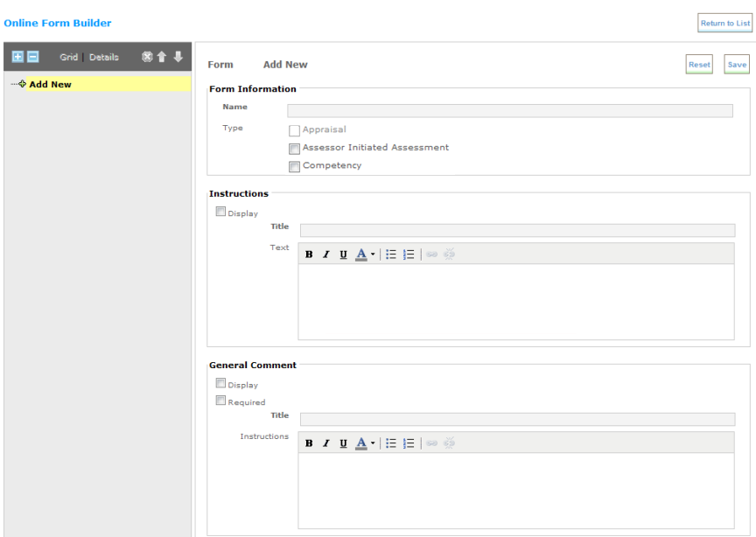Click the form Name input field
756x537 pixels.
tap(510, 111)
